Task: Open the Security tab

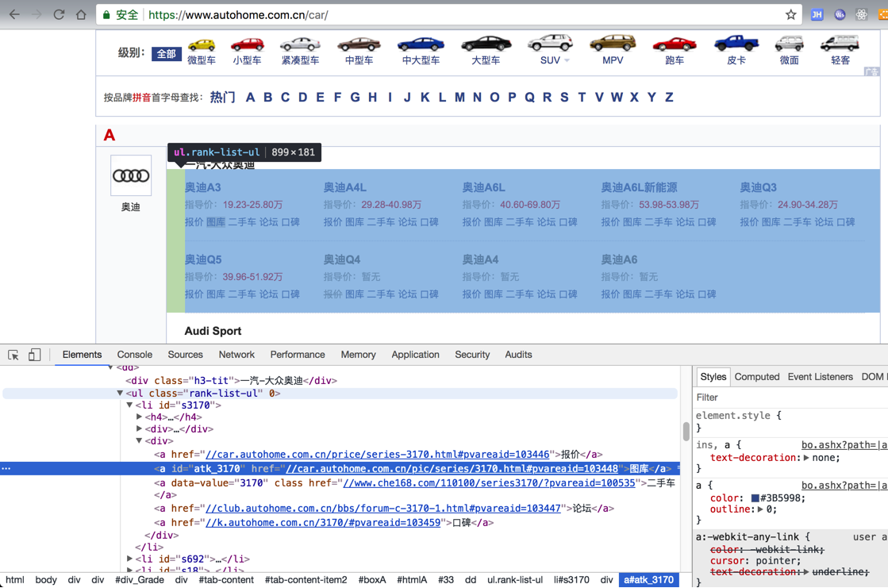Action: click(x=472, y=355)
